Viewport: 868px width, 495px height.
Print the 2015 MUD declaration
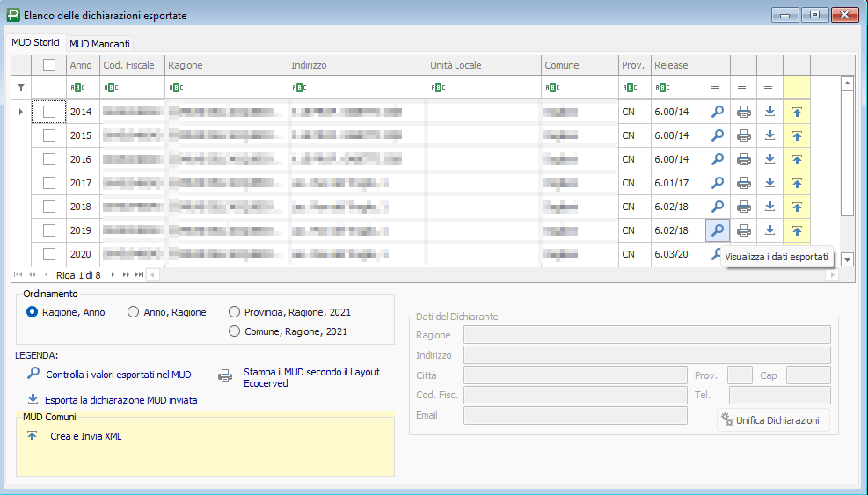[744, 135]
